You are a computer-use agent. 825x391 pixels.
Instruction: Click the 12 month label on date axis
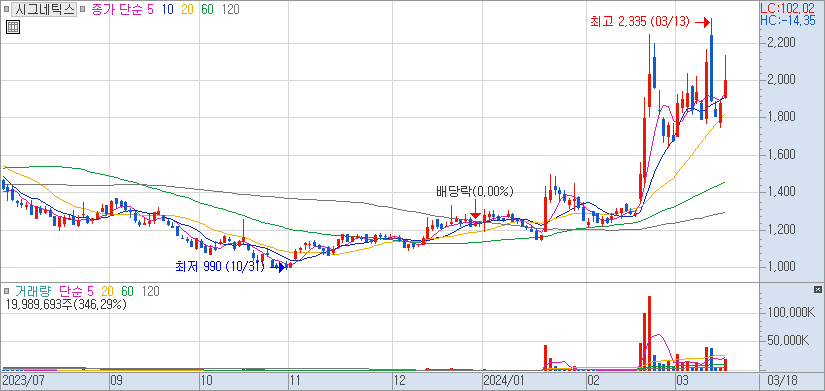[x=401, y=380]
